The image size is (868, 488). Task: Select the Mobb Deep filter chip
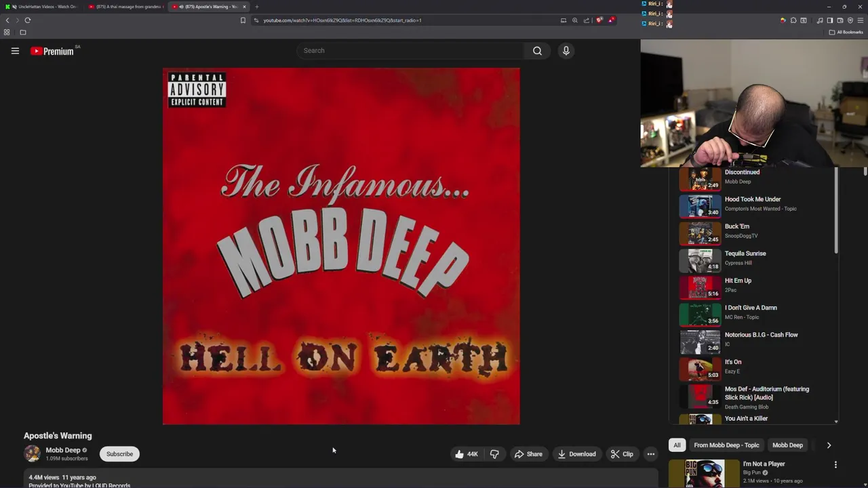[x=787, y=445]
